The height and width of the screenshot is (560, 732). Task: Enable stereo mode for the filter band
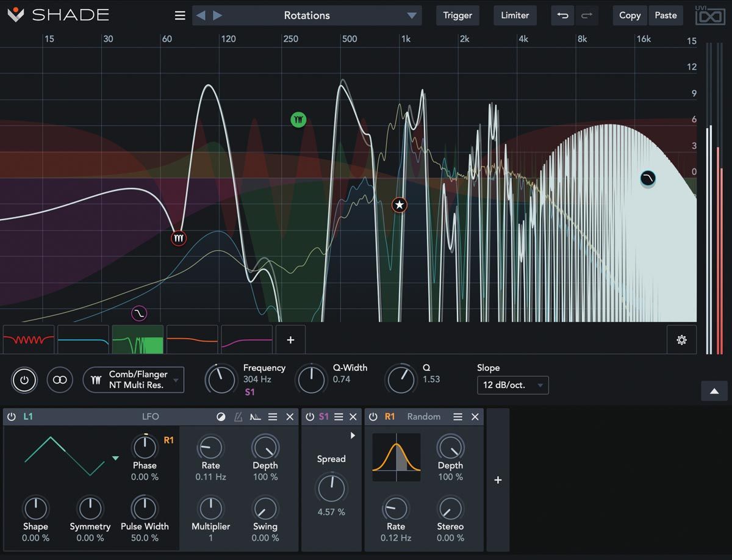click(x=59, y=379)
